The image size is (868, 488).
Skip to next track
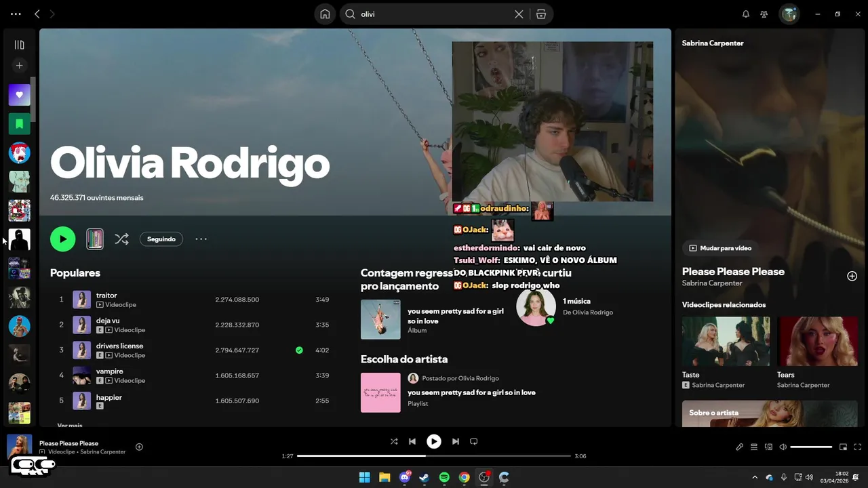pyautogui.click(x=456, y=441)
